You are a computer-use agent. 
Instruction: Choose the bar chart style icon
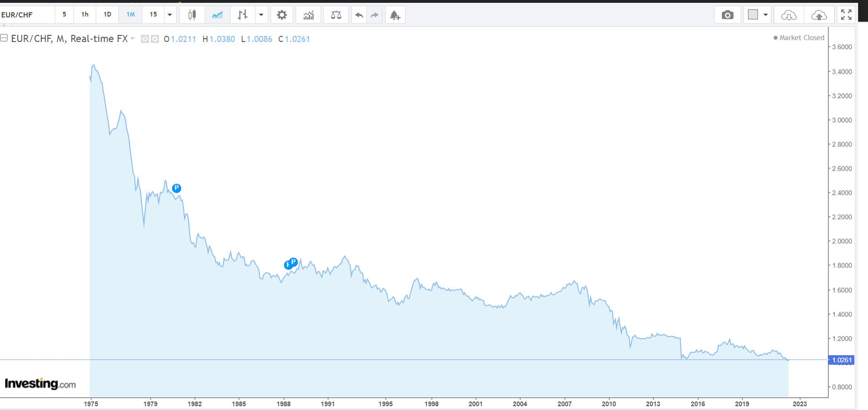coord(243,15)
